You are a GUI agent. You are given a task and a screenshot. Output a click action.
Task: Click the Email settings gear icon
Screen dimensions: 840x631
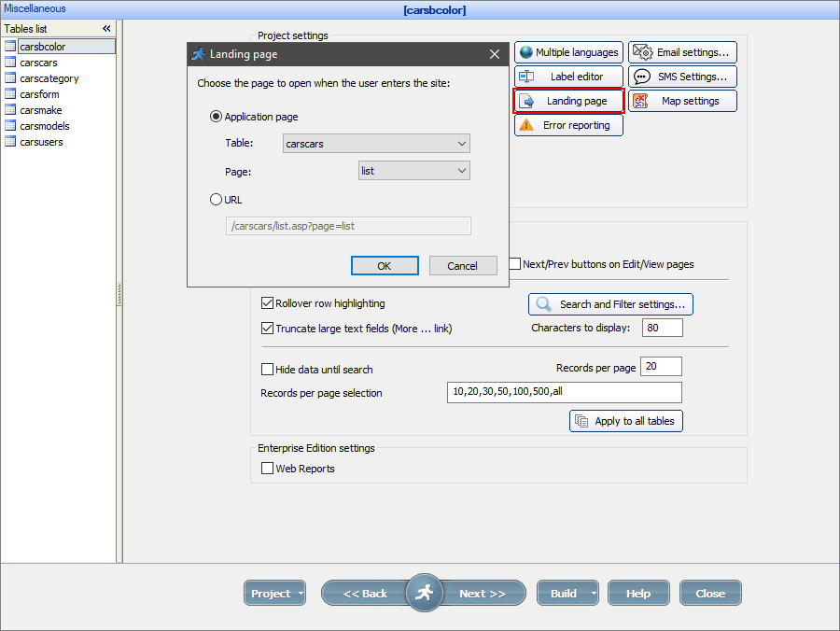coord(640,51)
